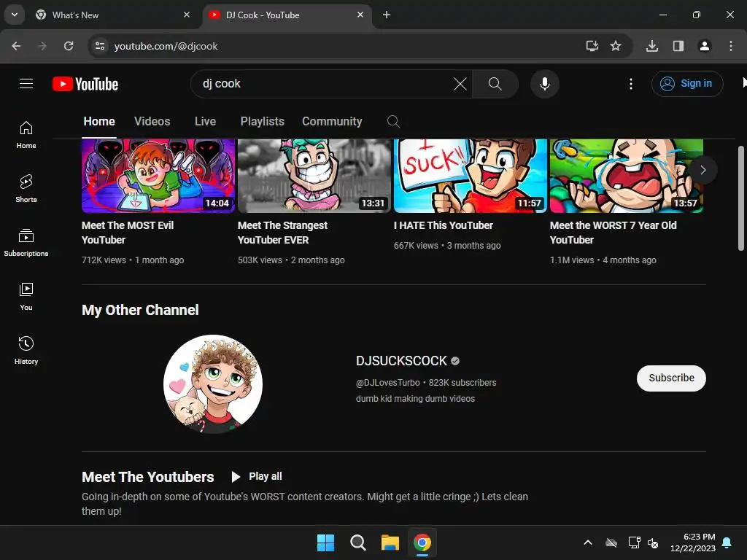
Task: Reload the page with the refresh icon
Action: point(69,46)
